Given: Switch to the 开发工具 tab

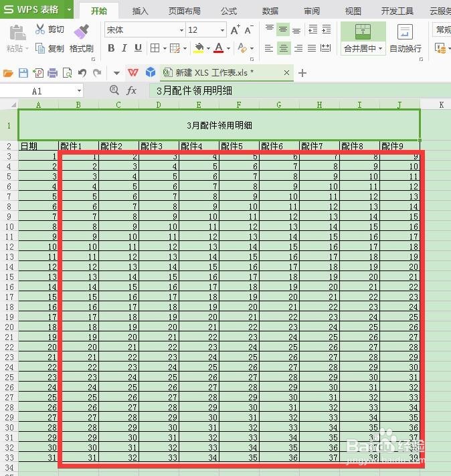Looking at the screenshot, I should pyautogui.click(x=397, y=11).
